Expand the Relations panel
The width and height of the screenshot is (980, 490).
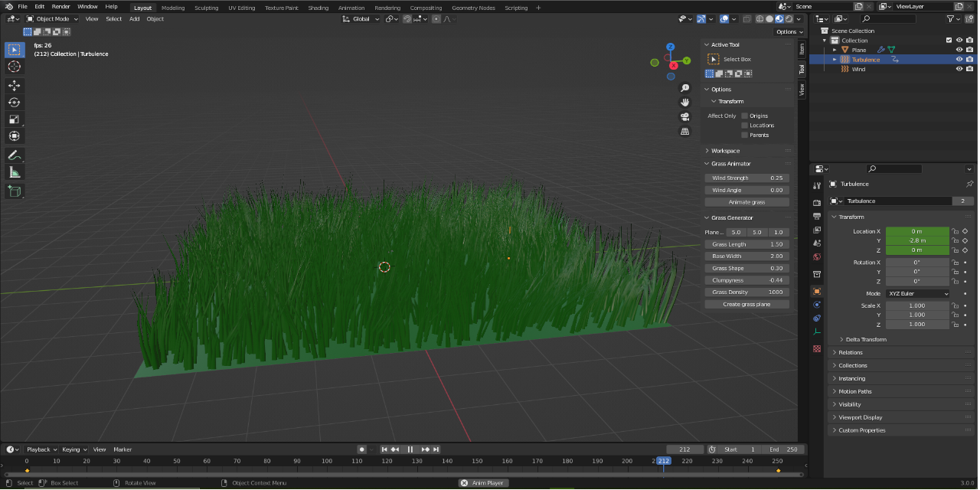[x=850, y=352]
